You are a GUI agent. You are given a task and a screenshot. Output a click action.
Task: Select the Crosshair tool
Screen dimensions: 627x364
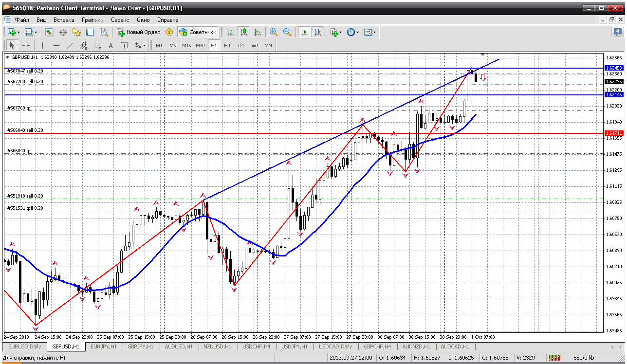point(26,45)
